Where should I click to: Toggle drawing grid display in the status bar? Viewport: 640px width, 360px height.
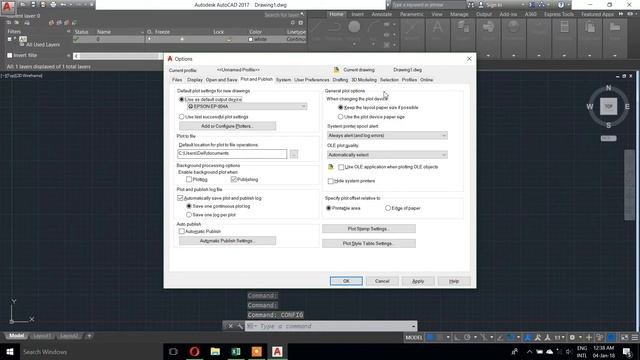pyautogui.click(x=429, y=338)
